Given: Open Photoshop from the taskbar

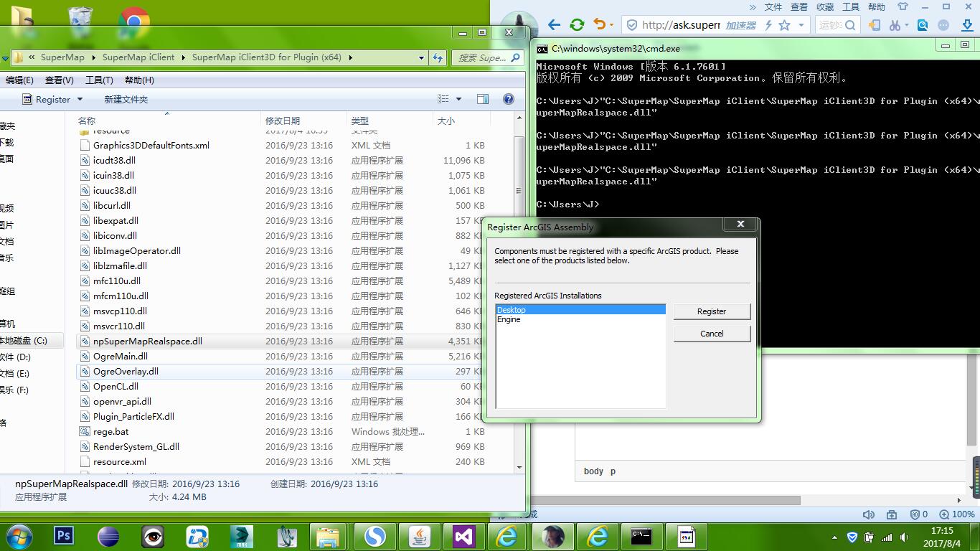Looking at the screenshot, I should 64,536.
